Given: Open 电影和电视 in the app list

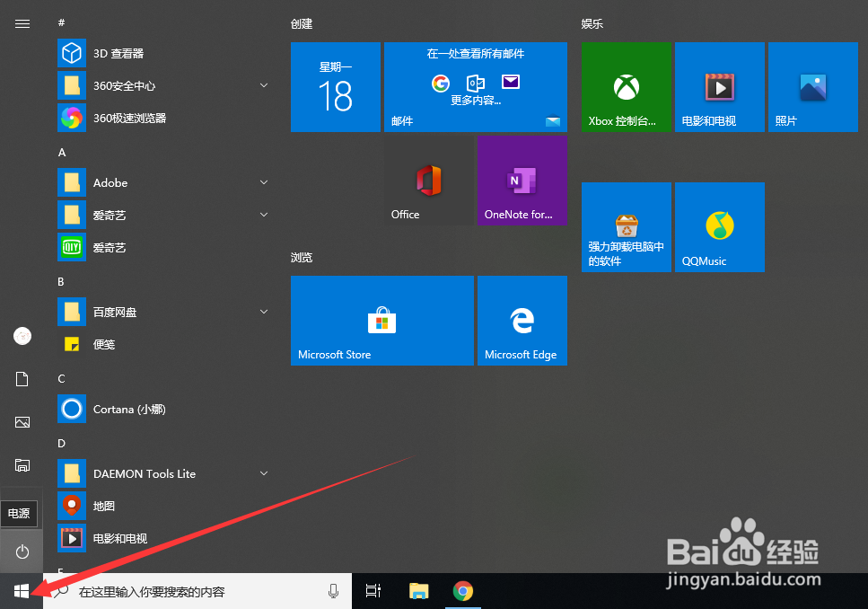Looking at the screenshot, I should point(163,538).
